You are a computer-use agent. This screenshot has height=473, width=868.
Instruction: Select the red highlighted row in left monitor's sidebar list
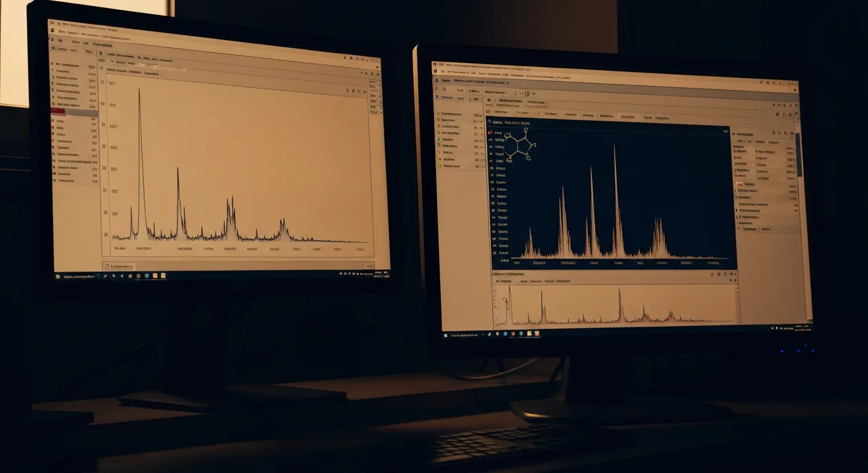coord(75,113)
